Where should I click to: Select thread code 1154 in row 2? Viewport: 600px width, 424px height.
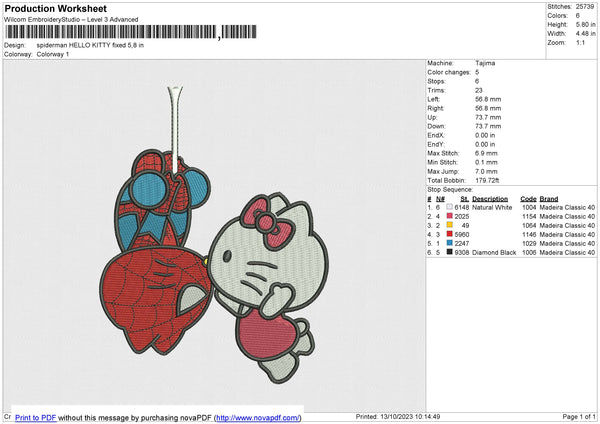pos(529,217)
